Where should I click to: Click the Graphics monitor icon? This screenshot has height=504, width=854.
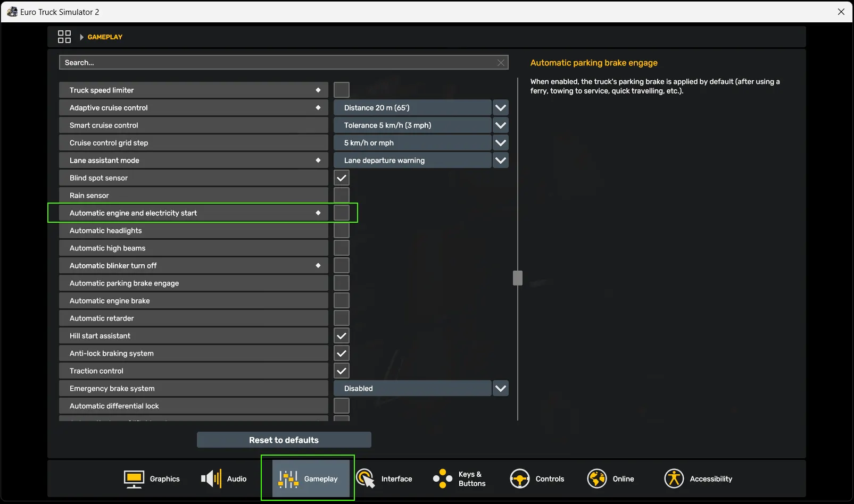pyautogui.click(x=134, y=479)
